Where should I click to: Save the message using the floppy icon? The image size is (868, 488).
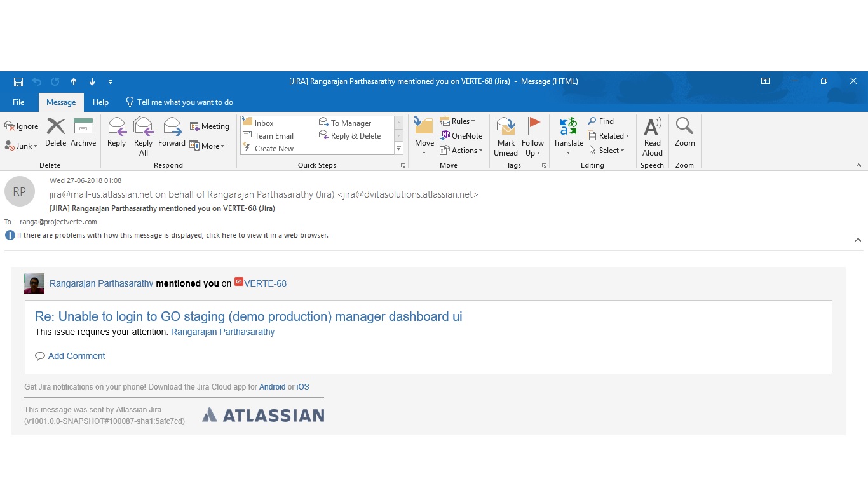pyautogui.click(x=18, y=81)
